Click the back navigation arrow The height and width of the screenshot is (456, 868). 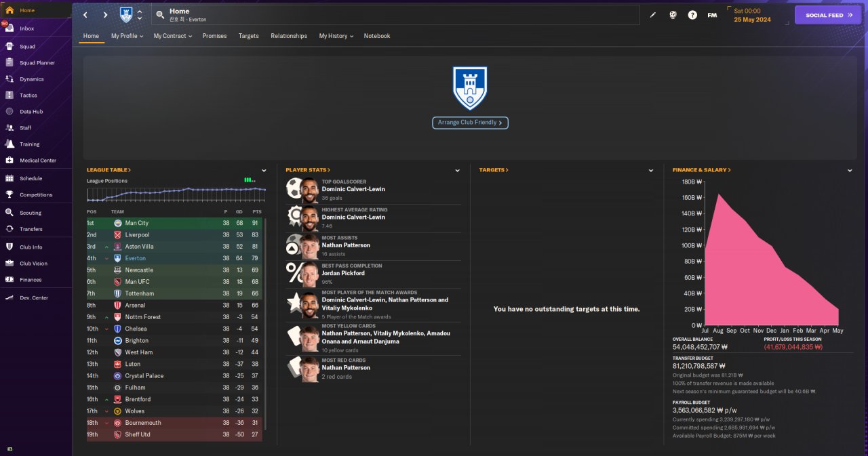(85, 15)
